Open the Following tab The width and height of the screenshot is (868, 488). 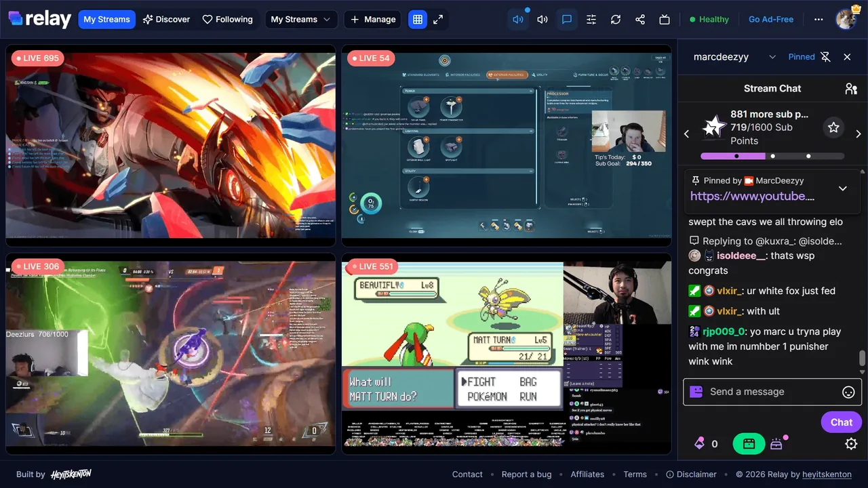tap(228, 20)
